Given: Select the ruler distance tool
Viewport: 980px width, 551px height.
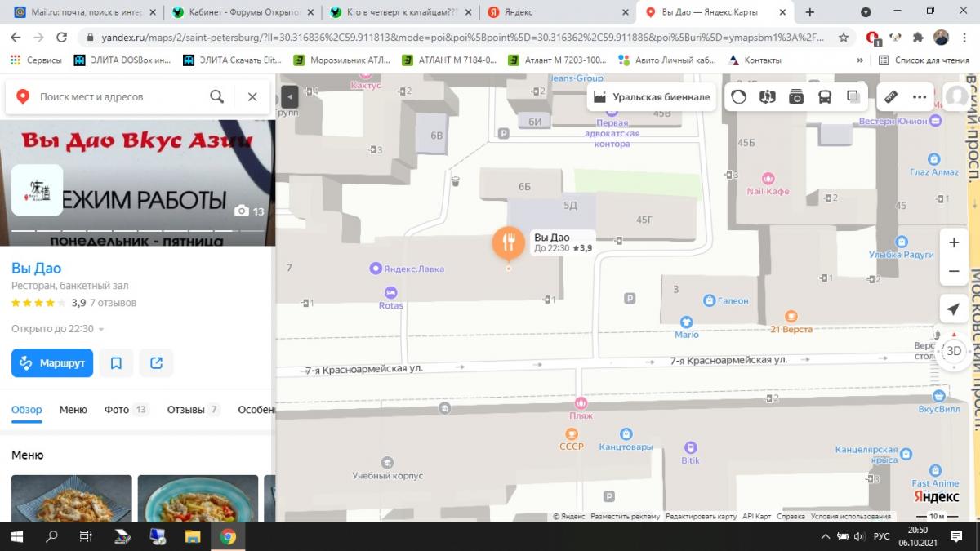Looking at the screenshot, I should 891,96.
